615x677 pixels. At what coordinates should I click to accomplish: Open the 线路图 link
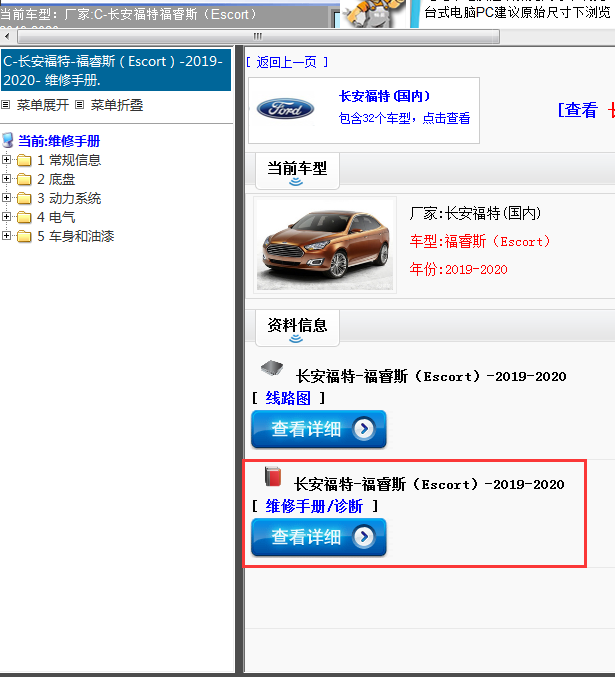288,398
